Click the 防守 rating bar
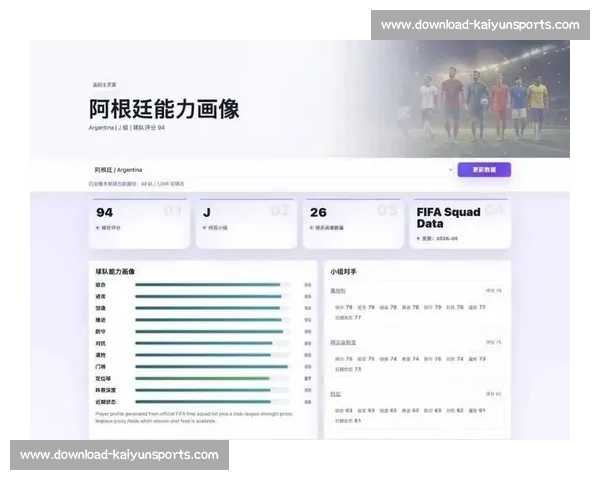Viewport: 600px width, 480px height. coord(212,331)
